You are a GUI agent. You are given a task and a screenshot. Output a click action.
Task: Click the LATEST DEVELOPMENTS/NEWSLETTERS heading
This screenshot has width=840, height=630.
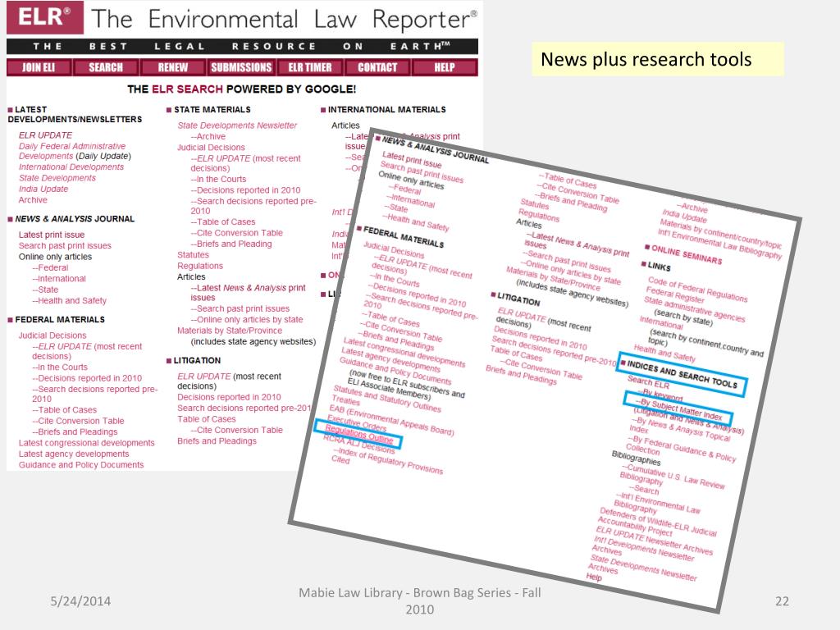(75, 114)
